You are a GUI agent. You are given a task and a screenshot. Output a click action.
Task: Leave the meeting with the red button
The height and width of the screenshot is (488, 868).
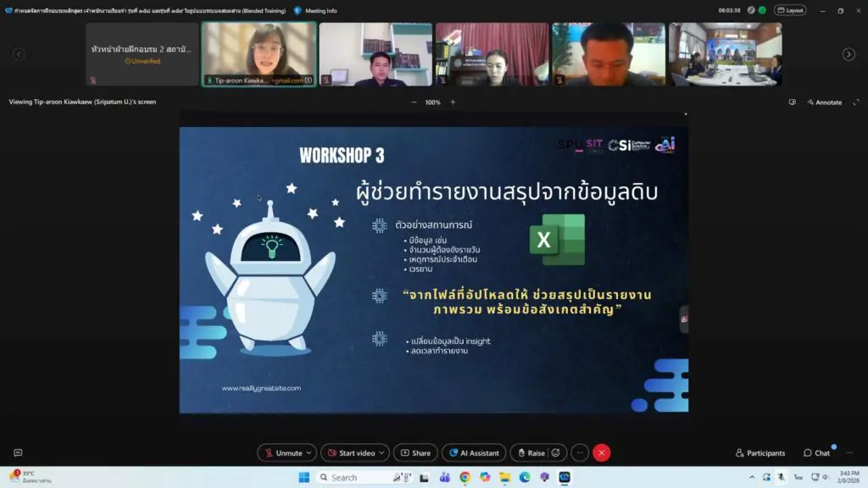pyautogui.click(x=601, y=452)
